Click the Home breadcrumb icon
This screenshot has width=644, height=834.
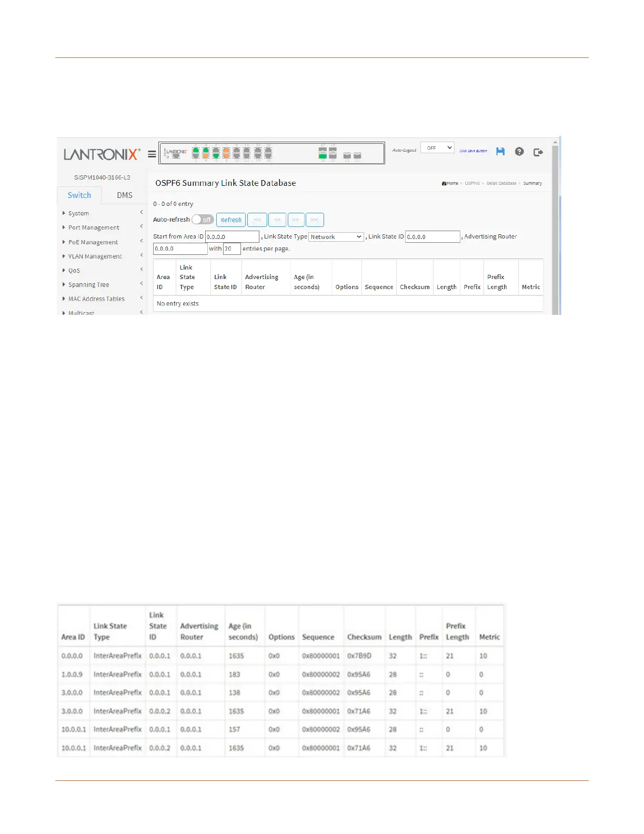pos(444,183)
